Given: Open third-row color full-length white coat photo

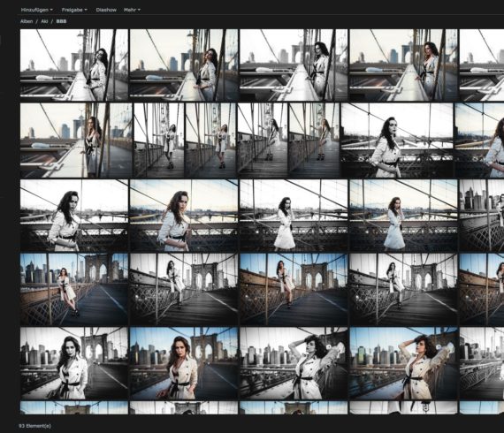Looking at the screenshot, I should (403, 216).
